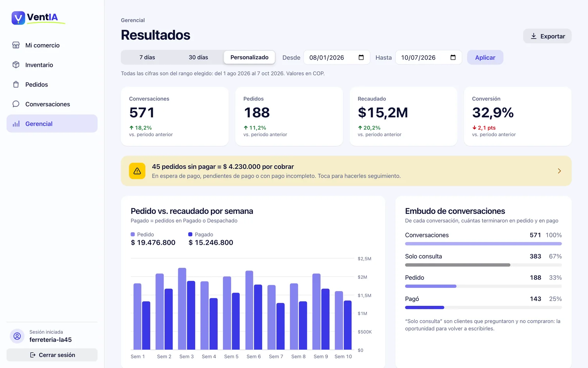Image resolution: width=588 pixels, height=368 pixels.
Task: Click the Sem 9 Pagado bar
Action: 325,319
